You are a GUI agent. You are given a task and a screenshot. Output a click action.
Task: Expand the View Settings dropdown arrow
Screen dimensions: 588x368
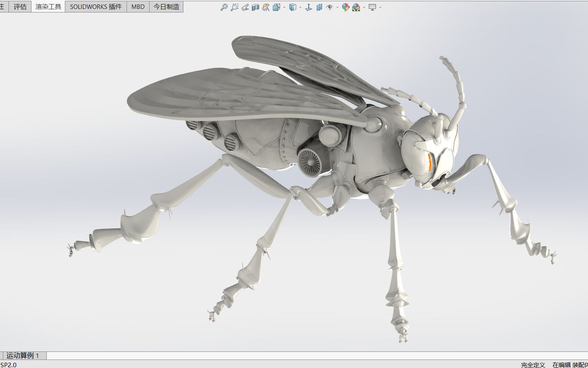(380, 7)
